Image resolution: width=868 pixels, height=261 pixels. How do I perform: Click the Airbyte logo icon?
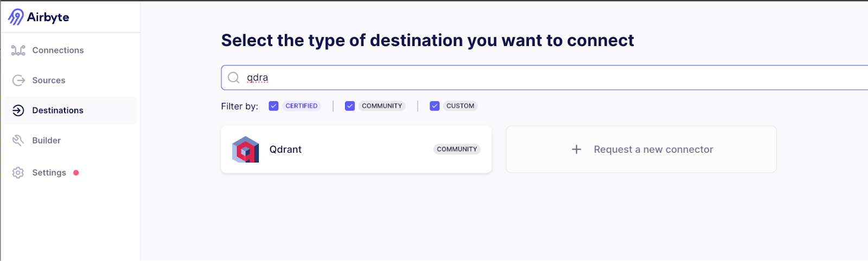(16, 17)
